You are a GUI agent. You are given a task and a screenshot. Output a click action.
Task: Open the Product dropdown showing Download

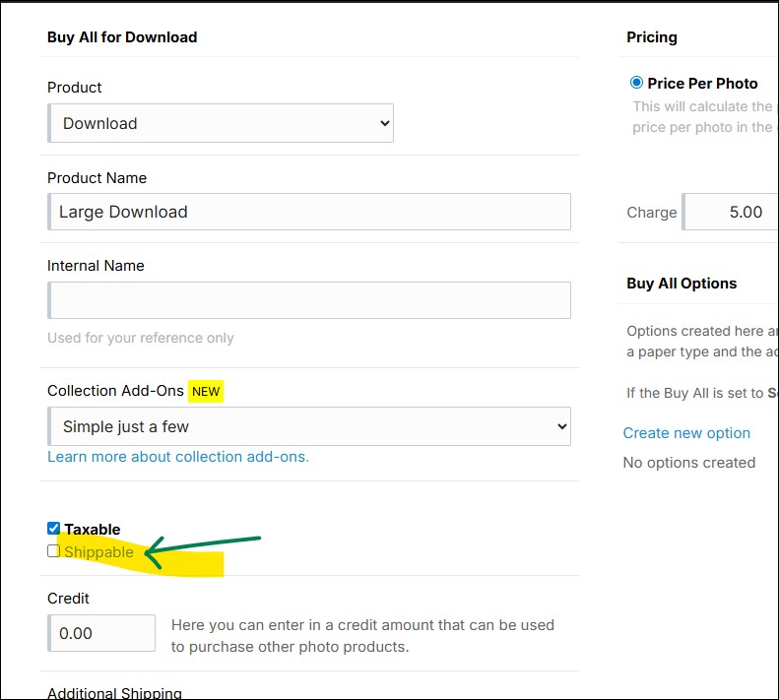point(221,123)
